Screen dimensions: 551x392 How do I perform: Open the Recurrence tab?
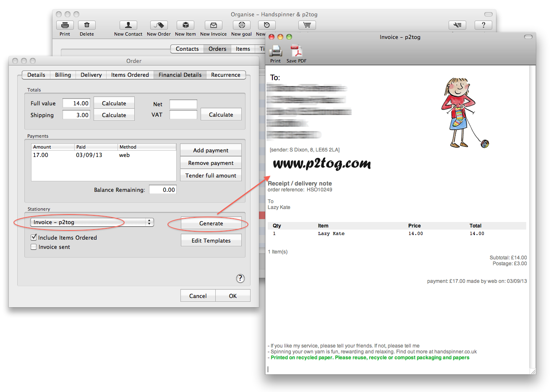point(226,75)
